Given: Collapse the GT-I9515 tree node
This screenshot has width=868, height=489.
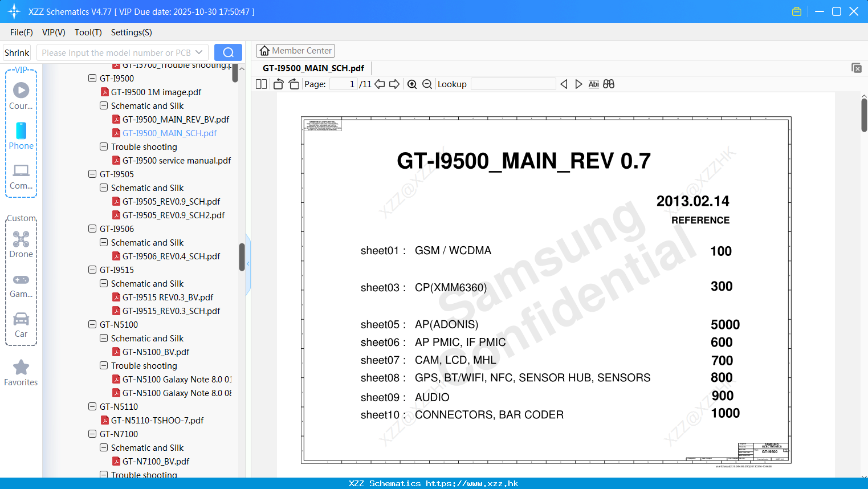Looking at the screenshot, I should click(x=92, y=270).
